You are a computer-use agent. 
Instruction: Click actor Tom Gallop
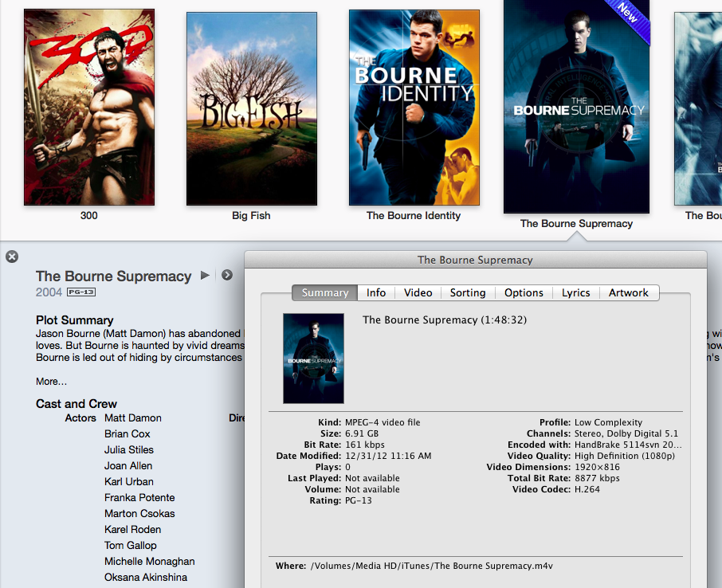tap(131, 546)
